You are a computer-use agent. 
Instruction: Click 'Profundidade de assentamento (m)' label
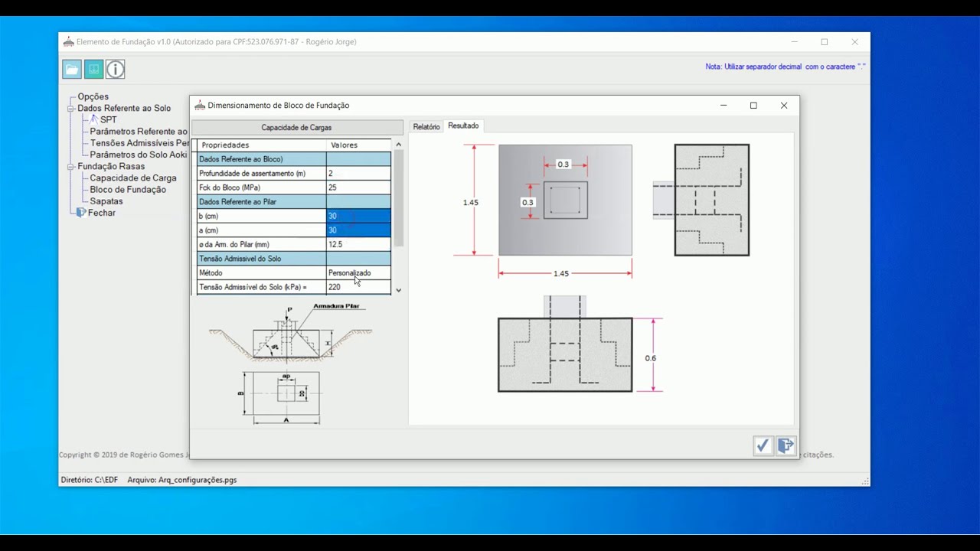[252, 174]
